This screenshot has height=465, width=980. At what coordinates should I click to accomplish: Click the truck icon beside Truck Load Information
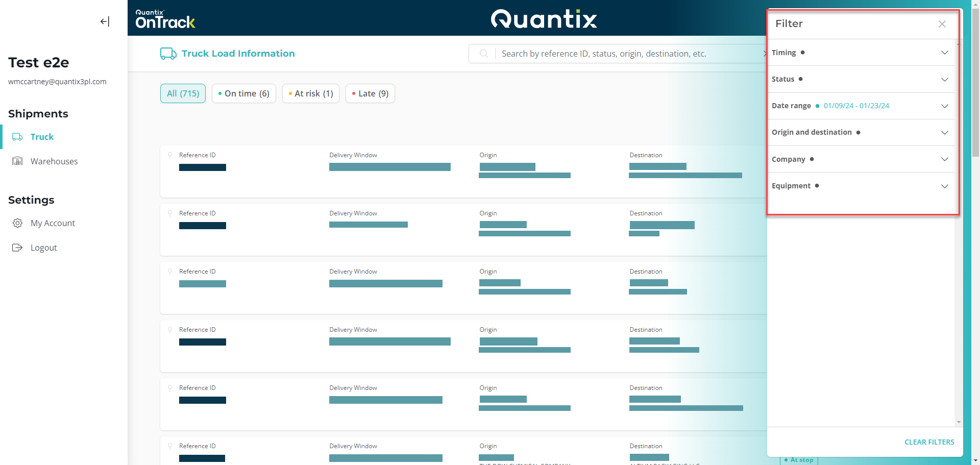pos(168,54)
